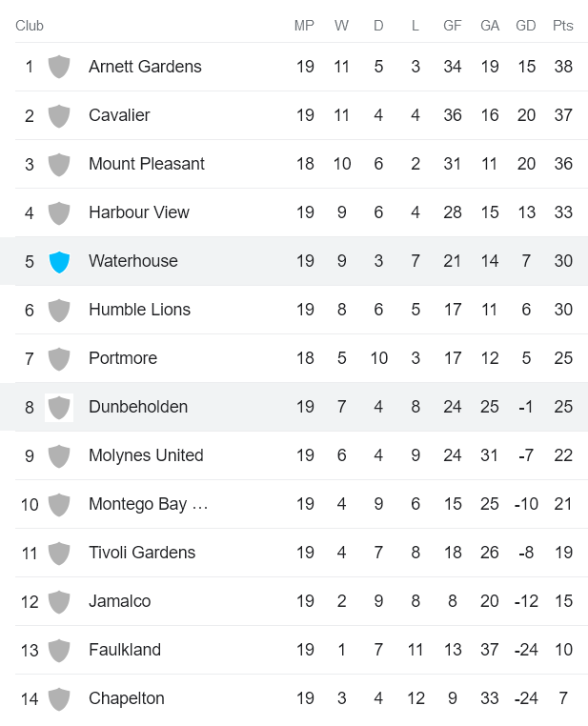Select the Faulkland team name
Viewport: 588px width, 726px height.
click(x=125, y=650)
